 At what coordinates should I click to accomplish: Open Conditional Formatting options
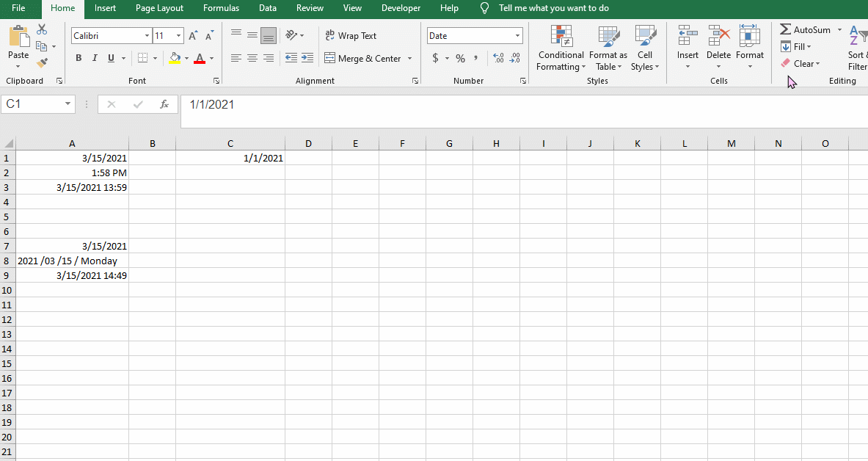point(561,49)
